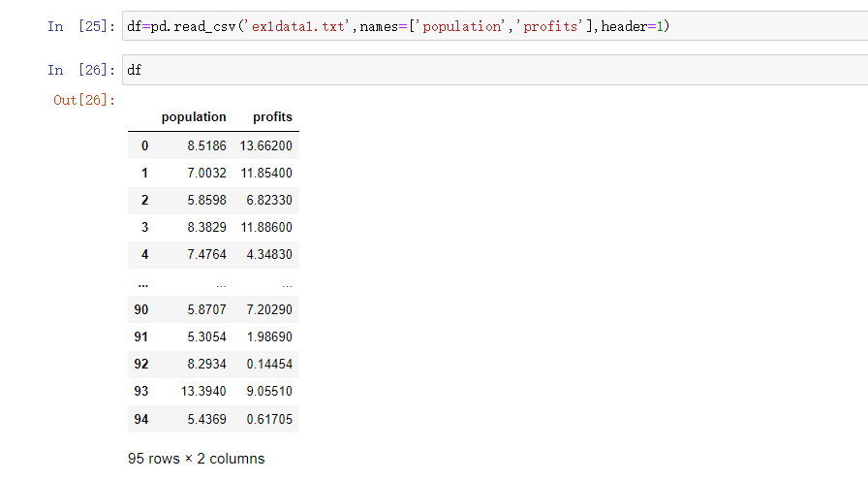Select profits value 0.14454

pyautogui.click(x=269, y=365)
